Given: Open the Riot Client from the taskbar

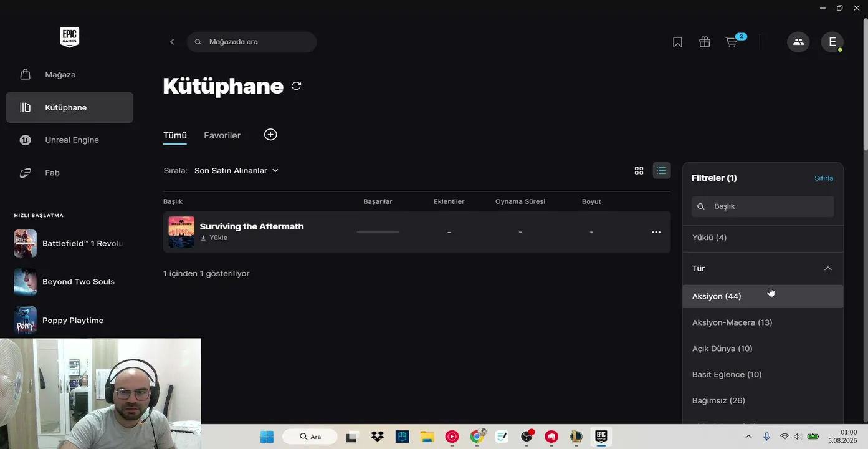Looking at the screenshot, I should tap(551, 437).
